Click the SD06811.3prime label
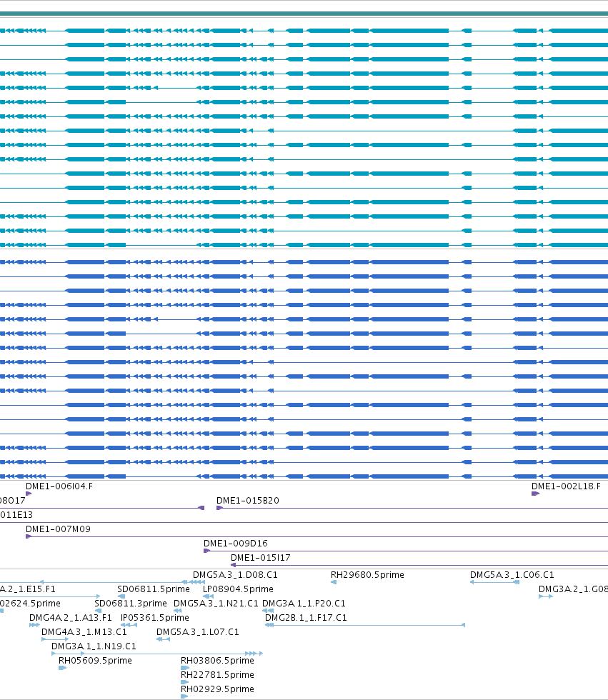 pos(130,603)
